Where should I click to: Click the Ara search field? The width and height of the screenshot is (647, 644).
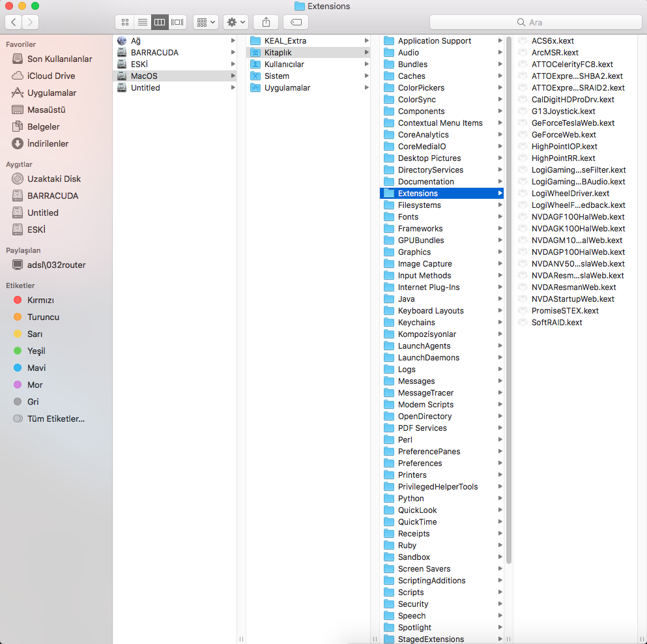pyautogui.click(x=534, y=22)
